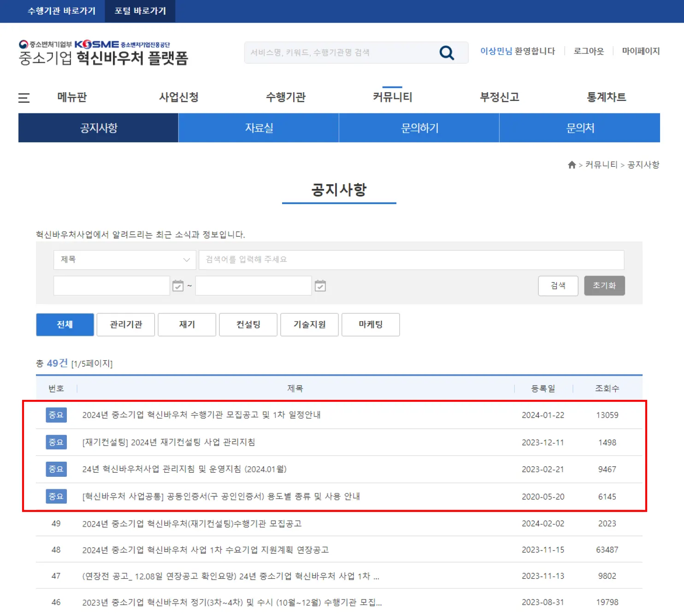Screen dimensions: 684x616
Task: Open the calendar picker for the end date
Action: coord(320,286)
